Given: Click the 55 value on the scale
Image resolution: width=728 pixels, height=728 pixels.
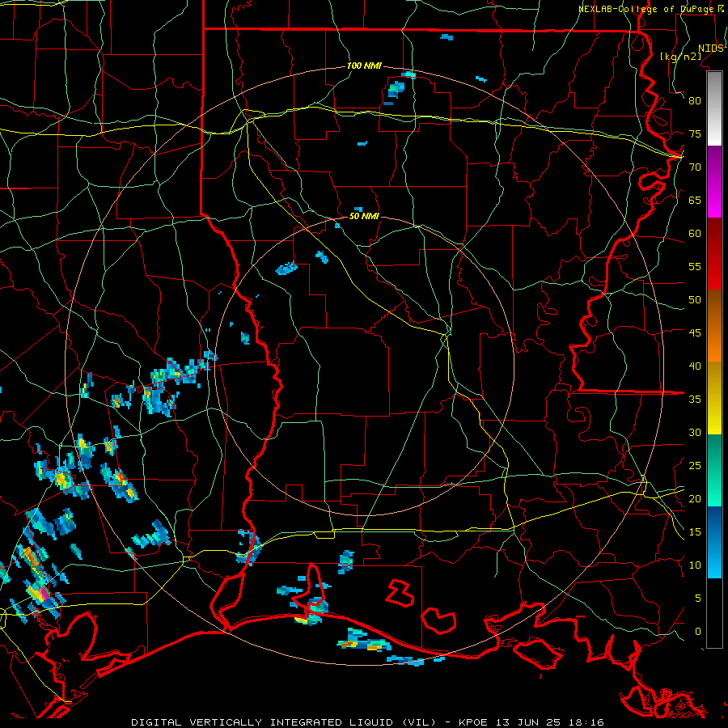Looking at the screenshot, I should click(695, 266).
